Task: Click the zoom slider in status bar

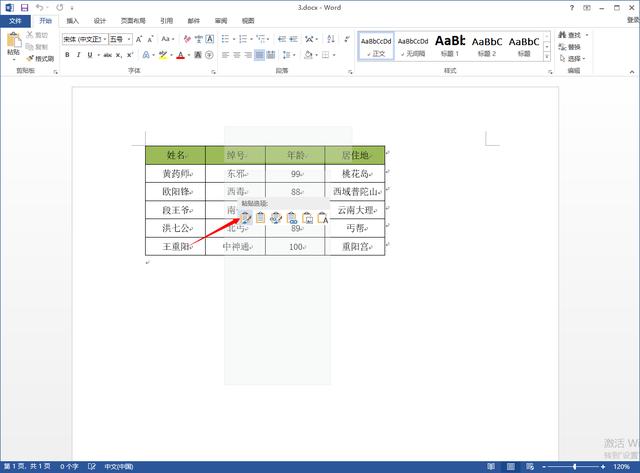Action: tap(575, 466)
